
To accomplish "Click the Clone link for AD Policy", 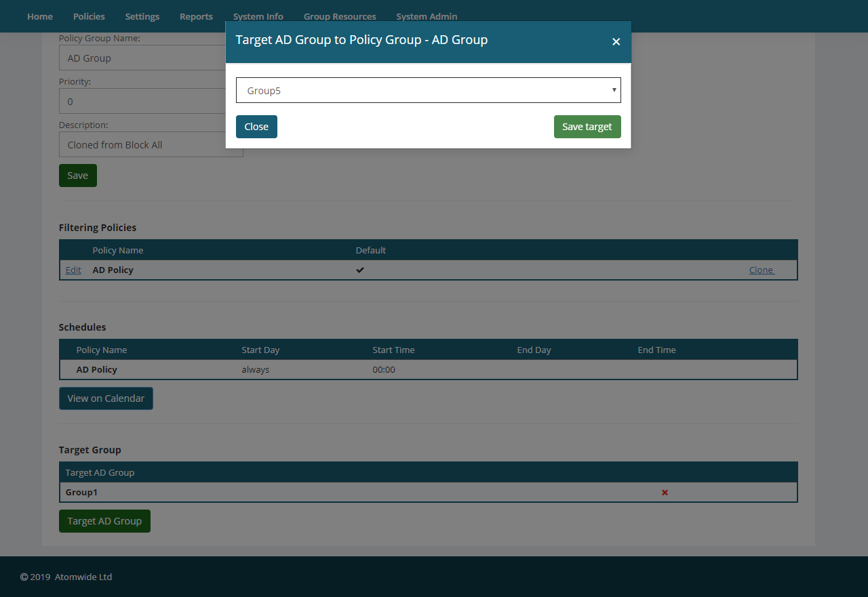I will tap(761, 270).
